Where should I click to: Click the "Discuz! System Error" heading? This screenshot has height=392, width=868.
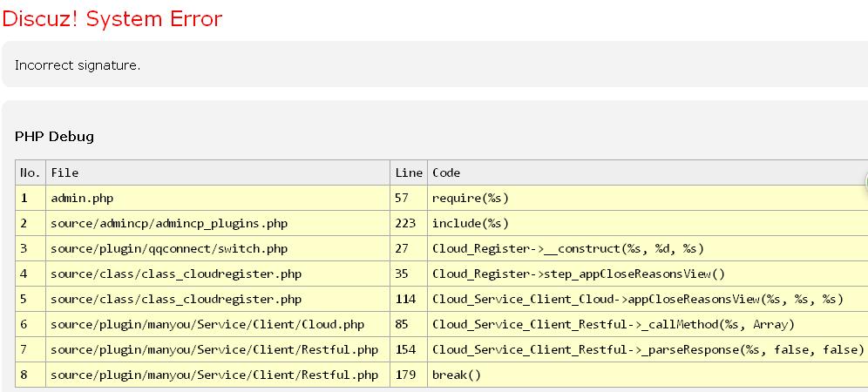point(112,19)
